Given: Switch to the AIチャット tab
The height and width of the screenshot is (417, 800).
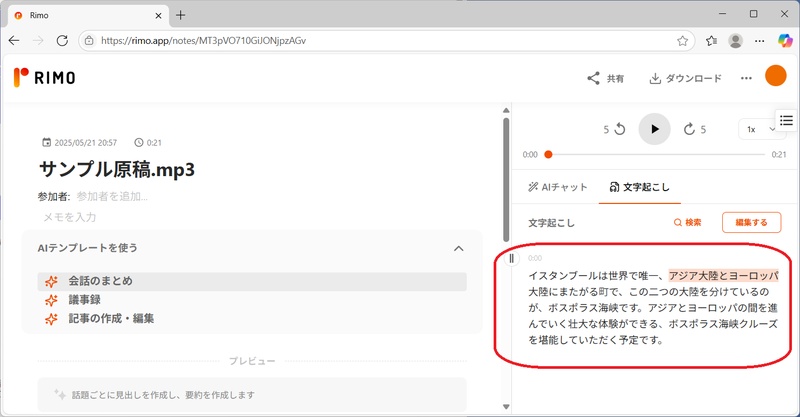Looking at the screenshot, I should click(558, 187).
